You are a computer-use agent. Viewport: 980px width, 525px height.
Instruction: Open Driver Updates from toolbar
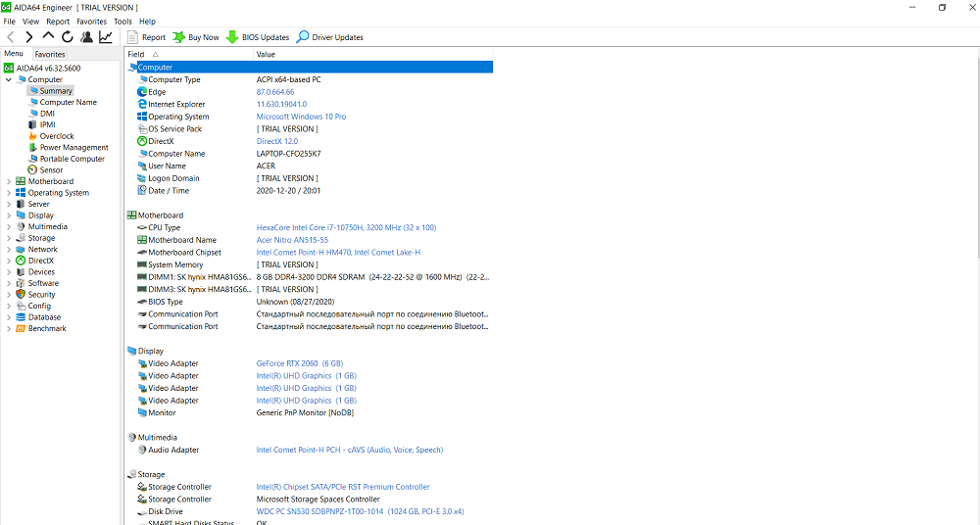point(330,37)
